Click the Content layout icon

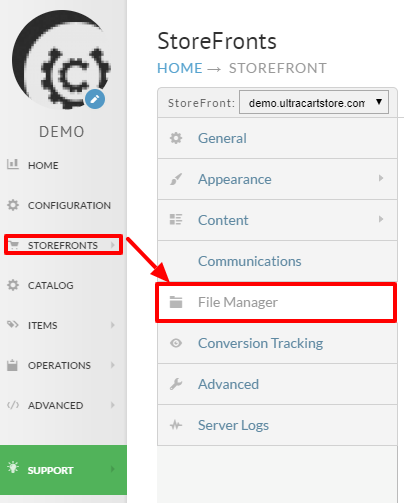point(176,219)
